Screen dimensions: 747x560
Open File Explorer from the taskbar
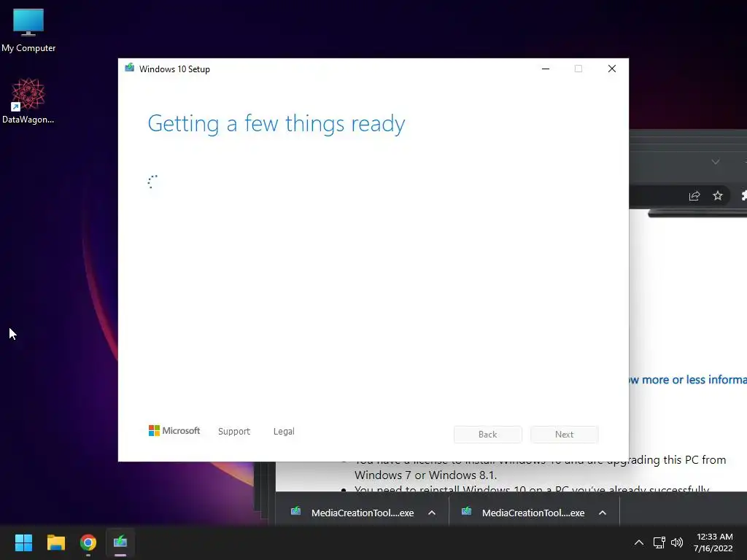[x=55, y=542]
